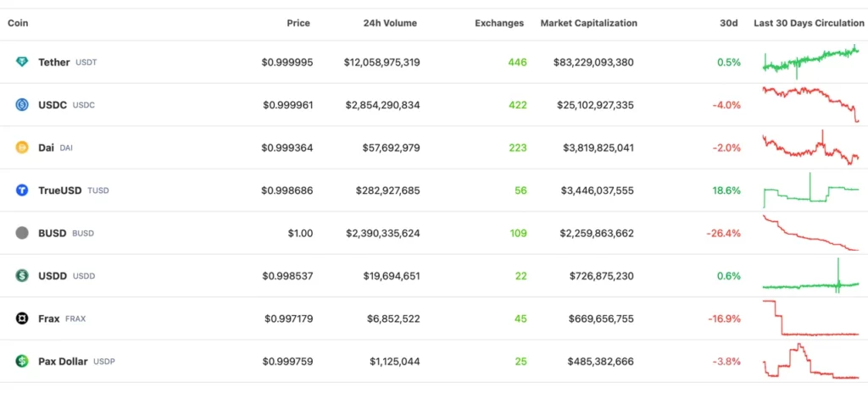The image size is (868, 393).
Task: Sort by the 30d change header
Action: point(732,23)
